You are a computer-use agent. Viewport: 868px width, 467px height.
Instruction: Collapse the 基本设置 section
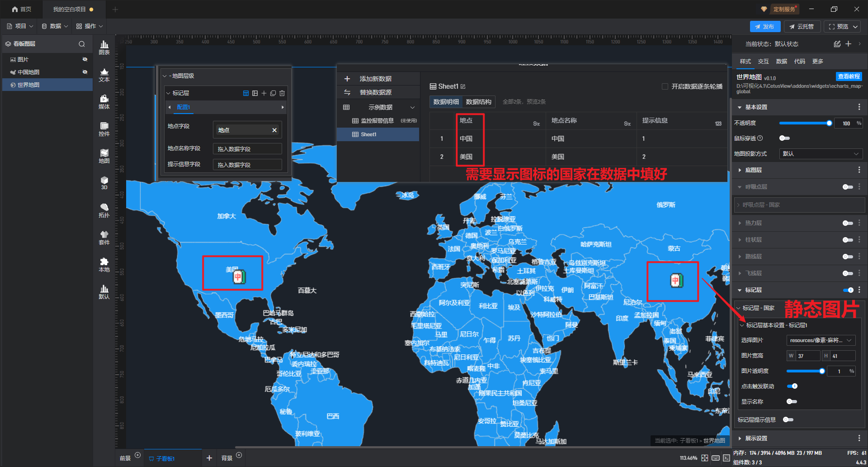click(x=740, y=107)
